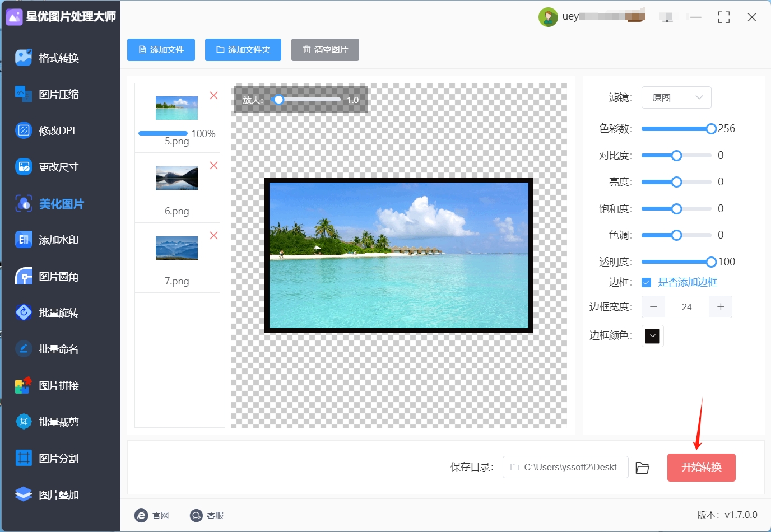Adjust the 色调 hue slider
The image size is (771, 532).
676,235
